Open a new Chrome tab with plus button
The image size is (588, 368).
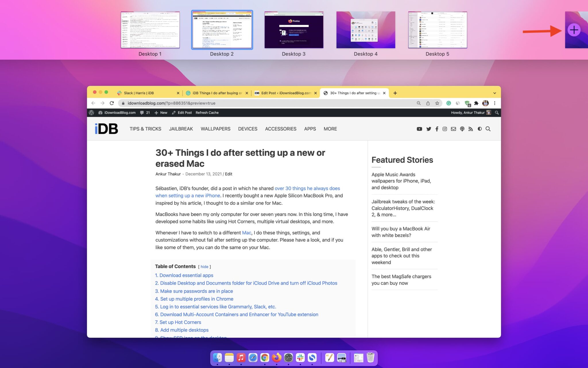click(395, 93)
